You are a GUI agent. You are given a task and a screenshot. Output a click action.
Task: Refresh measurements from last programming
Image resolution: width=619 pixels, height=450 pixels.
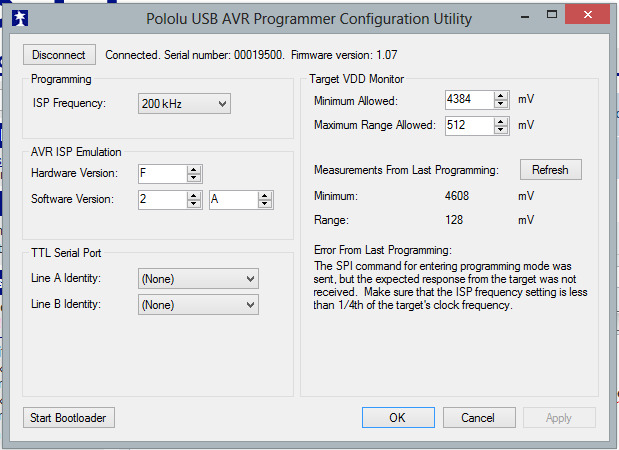[550, 170]
